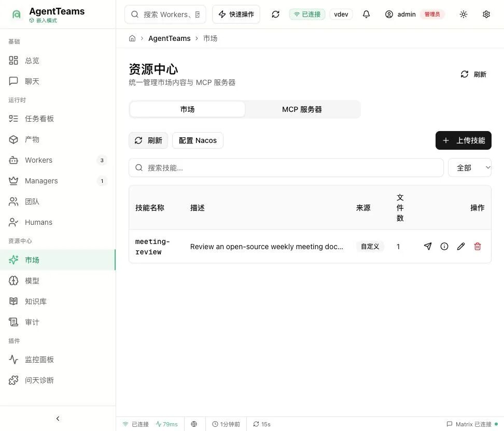
Task: Switch to the 市场 tab
Action: [x=187, y=109]
